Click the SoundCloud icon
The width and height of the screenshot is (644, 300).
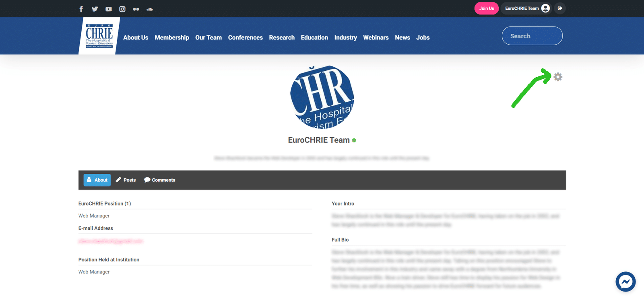point(150,9)
